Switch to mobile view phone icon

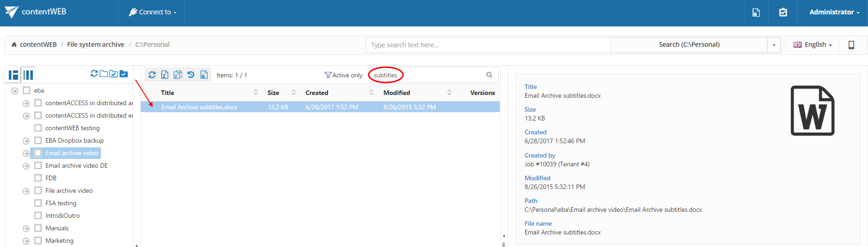(x=851, y=45)
